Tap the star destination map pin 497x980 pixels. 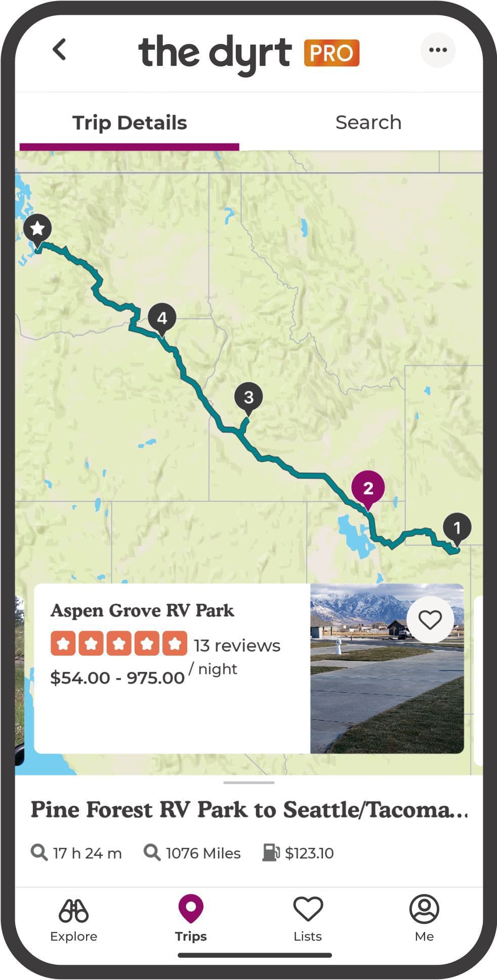point(37,229)
